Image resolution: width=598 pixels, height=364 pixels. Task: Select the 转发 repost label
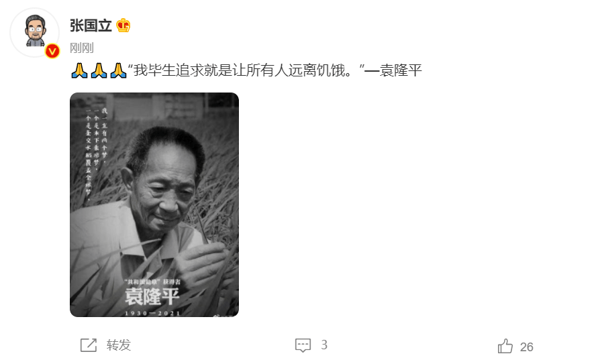[x=119, y=345]
